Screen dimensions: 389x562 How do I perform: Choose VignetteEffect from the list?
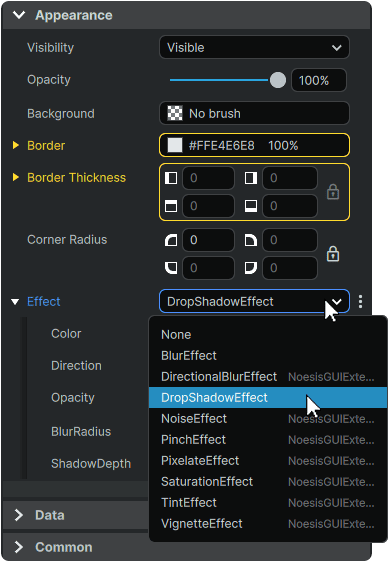coord(268,524)
